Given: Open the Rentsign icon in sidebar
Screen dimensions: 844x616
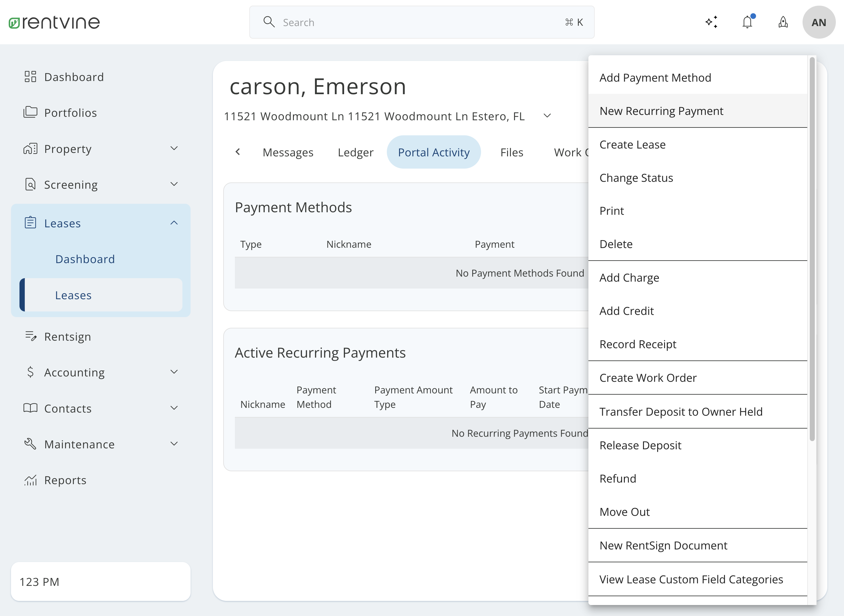Looking at the screenshot, I should pyautogui.click(x=31, y=336).
